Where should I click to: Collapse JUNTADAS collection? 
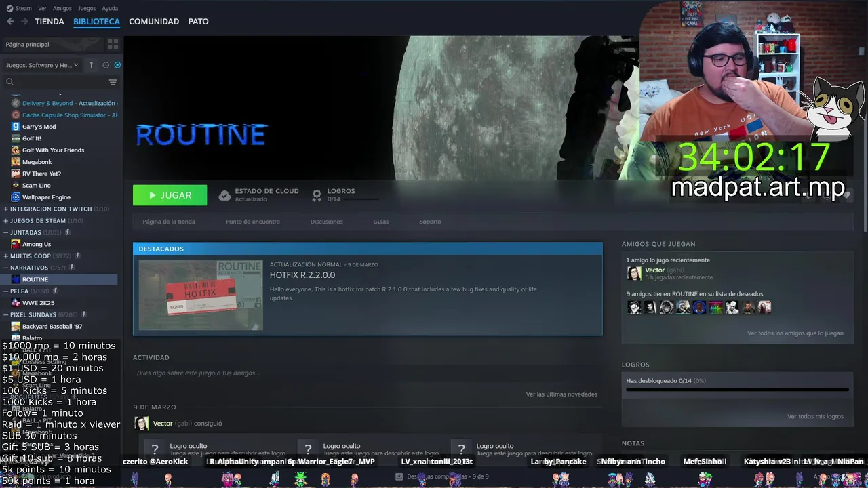[6, 232]
